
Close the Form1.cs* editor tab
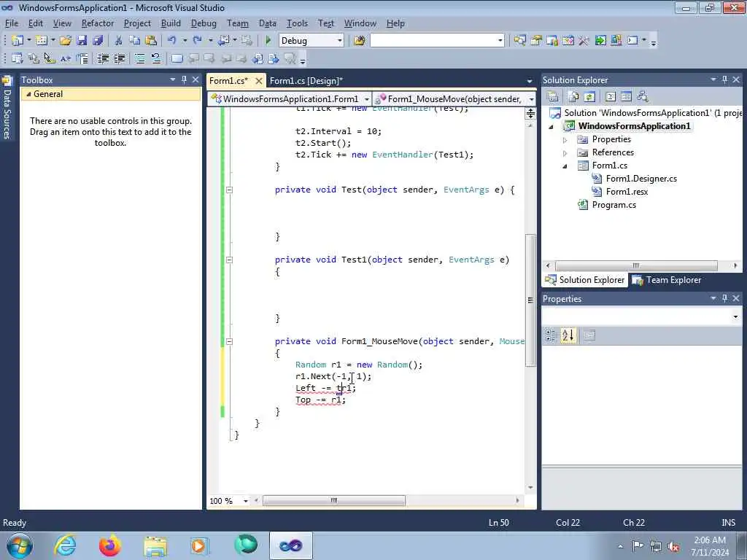click(259, 80)
